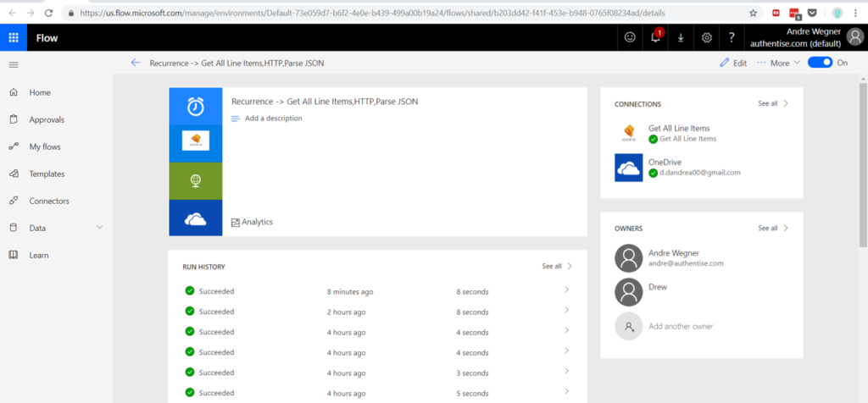Open the app launcher waffle icon
The height and width of the screenshot is (403, 868).
tap(14, 38)
